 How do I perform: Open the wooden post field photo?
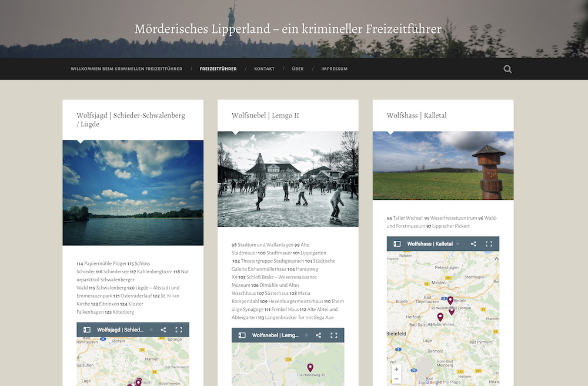coord(443,166)
